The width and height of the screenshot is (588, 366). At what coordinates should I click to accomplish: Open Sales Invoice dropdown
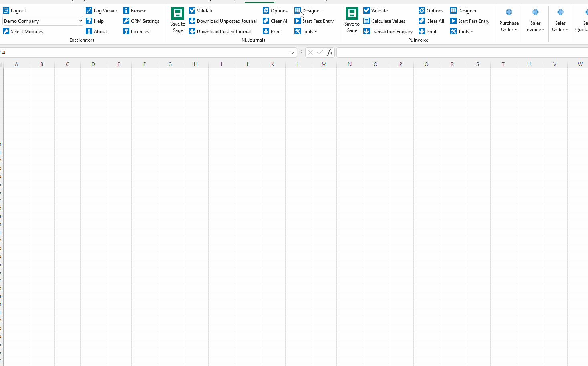pos(535,20)
